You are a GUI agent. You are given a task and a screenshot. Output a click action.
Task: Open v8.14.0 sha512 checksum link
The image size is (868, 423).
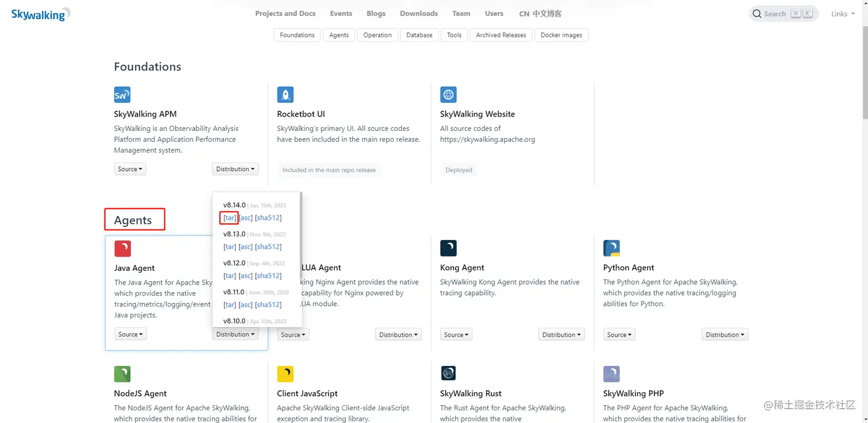(x=268, y=218)
